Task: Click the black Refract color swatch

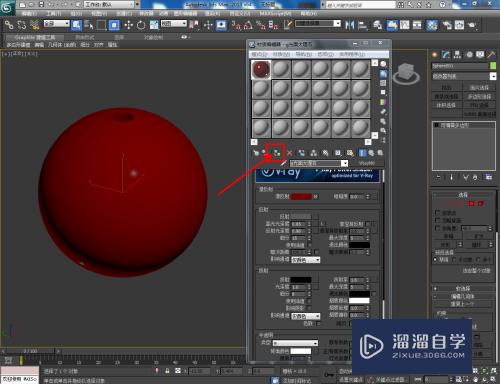Action: click(x=301, y=280)
